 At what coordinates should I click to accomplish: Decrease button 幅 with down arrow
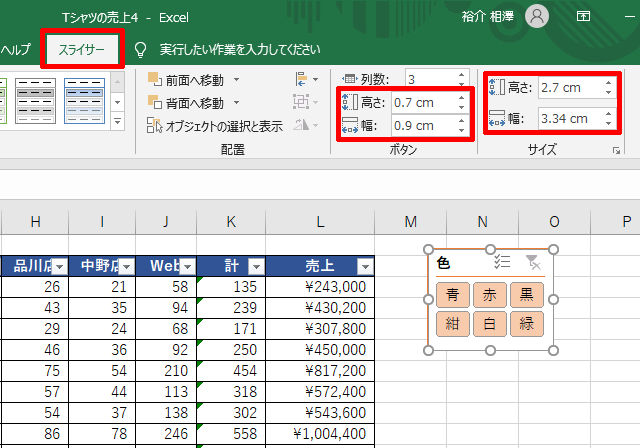click(461, 130)
